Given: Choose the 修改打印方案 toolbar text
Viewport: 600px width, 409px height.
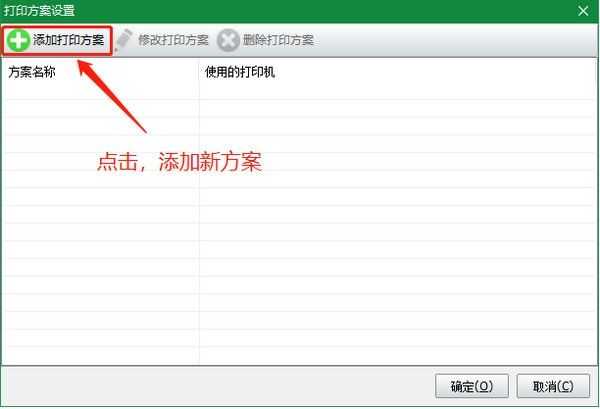Looking at the screenshot, I should (173, 40).
